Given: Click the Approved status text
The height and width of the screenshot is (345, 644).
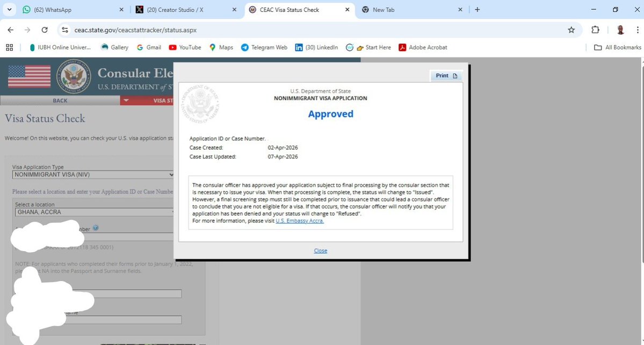Looking at the screenshot, I should pyautogui.click(x=331, y=114).
